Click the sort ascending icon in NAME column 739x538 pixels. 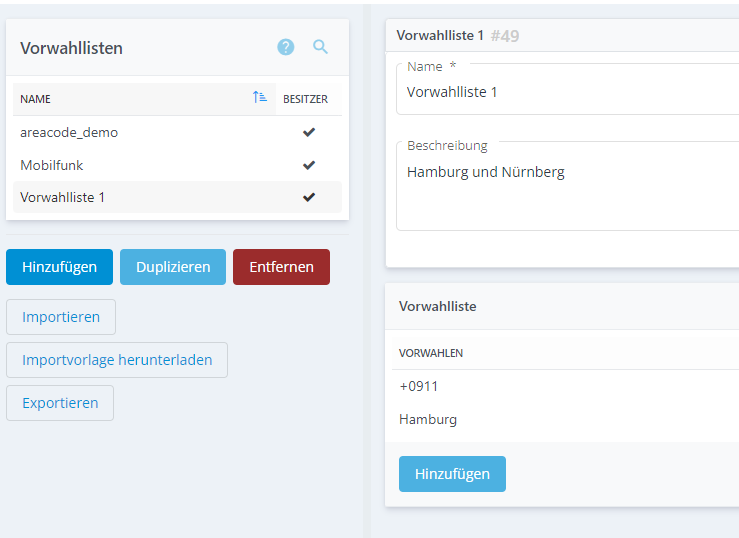(x=260, y=98)
